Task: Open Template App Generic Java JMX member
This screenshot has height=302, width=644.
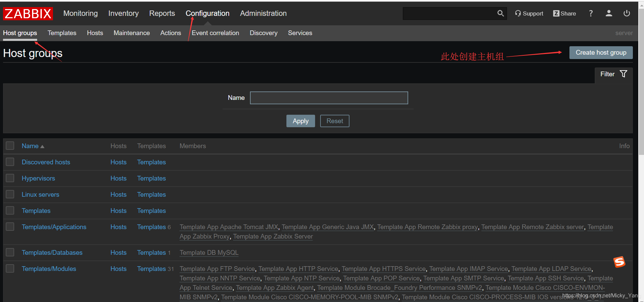Action: pyautogui.click(x=328, y=227)
